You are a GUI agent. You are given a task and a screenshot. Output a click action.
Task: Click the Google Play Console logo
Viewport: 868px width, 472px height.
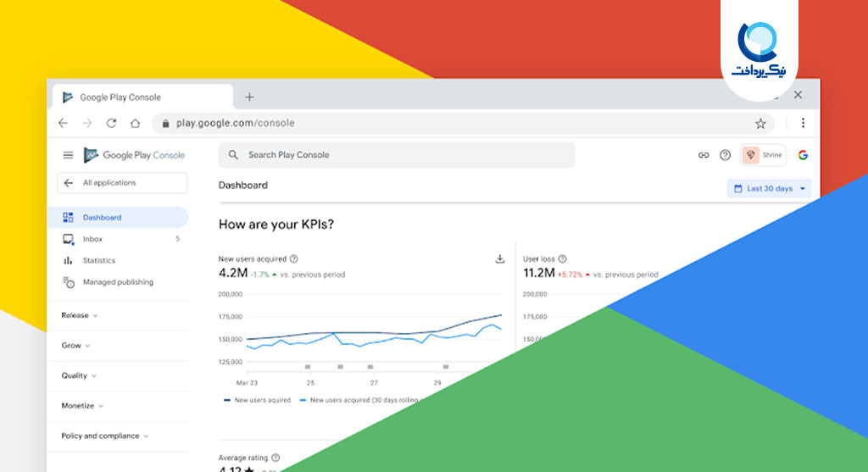click(x=135, y=155)
